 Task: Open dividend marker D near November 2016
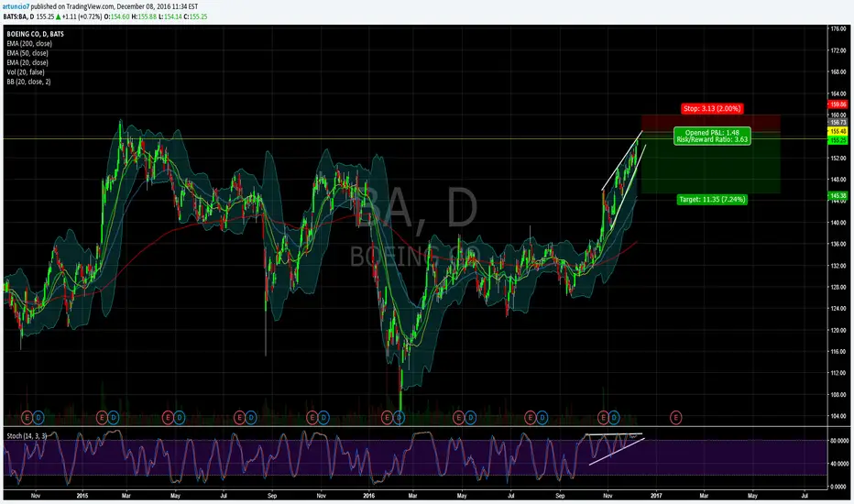(x=614, y=418)
